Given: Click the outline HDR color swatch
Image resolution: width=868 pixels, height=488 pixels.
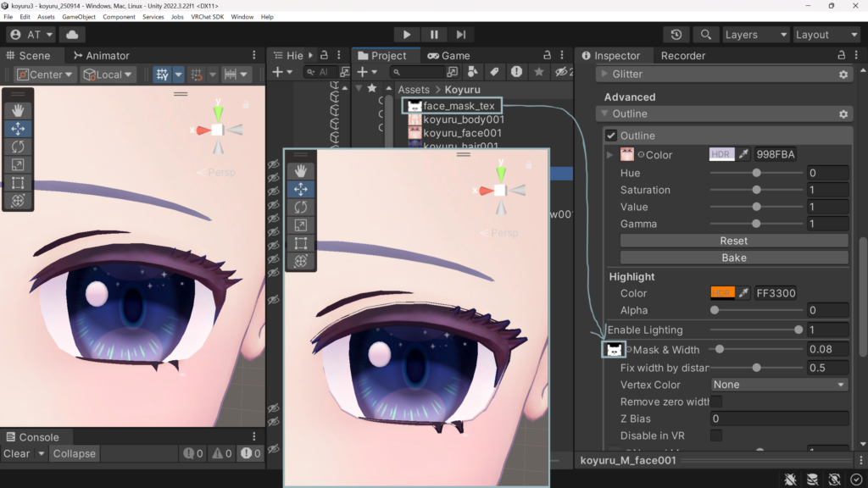Looking at the screenshot, I should click(x=721, y=154).
